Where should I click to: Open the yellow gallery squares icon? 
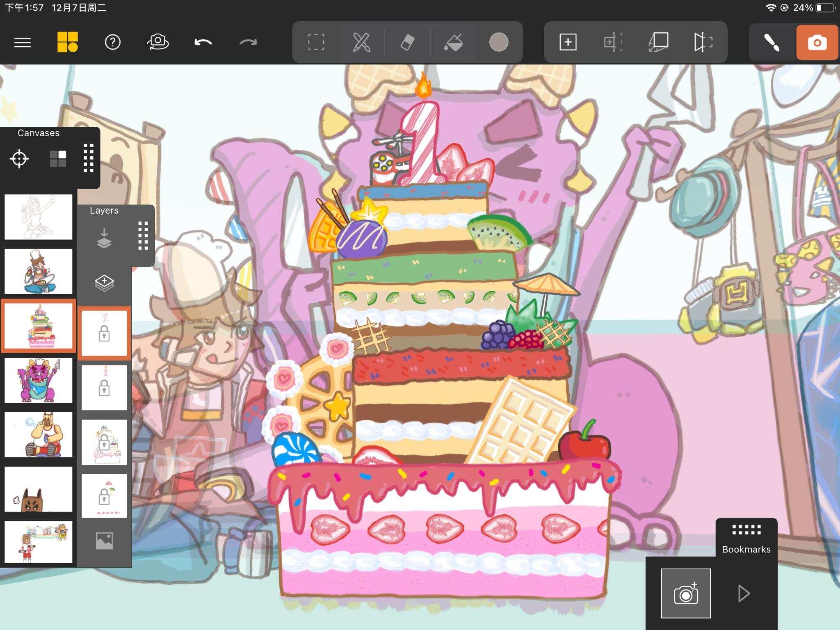pyautogui.click(x=67, y=42)
